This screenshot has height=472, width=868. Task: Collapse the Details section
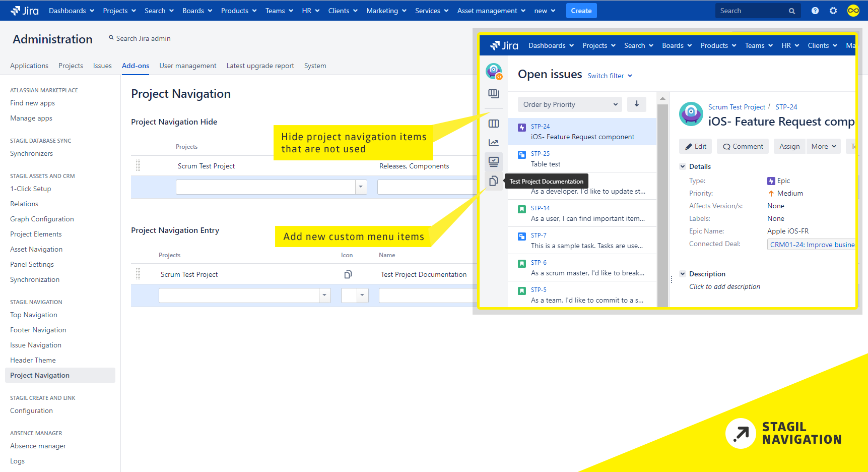[x=683, y=166]
